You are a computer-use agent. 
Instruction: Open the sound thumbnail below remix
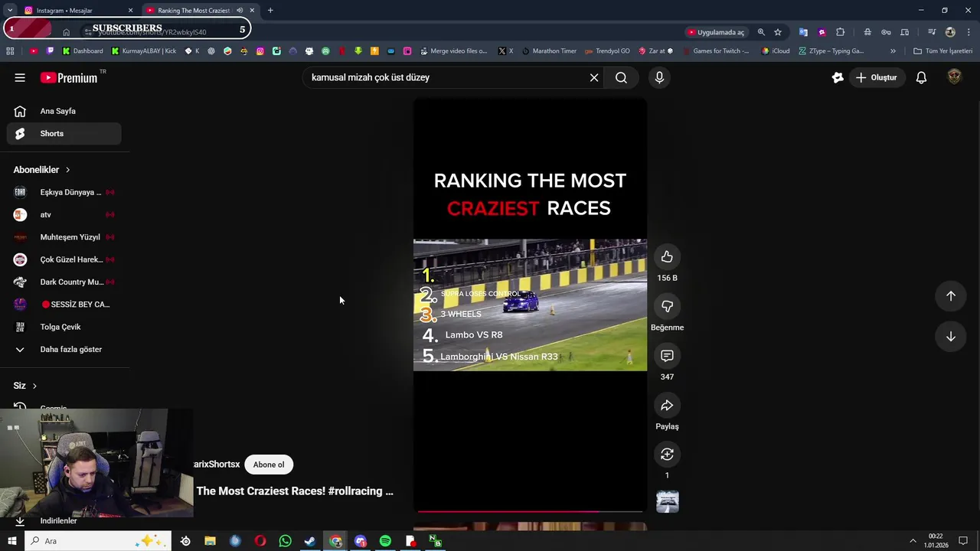tap(668, 502)
